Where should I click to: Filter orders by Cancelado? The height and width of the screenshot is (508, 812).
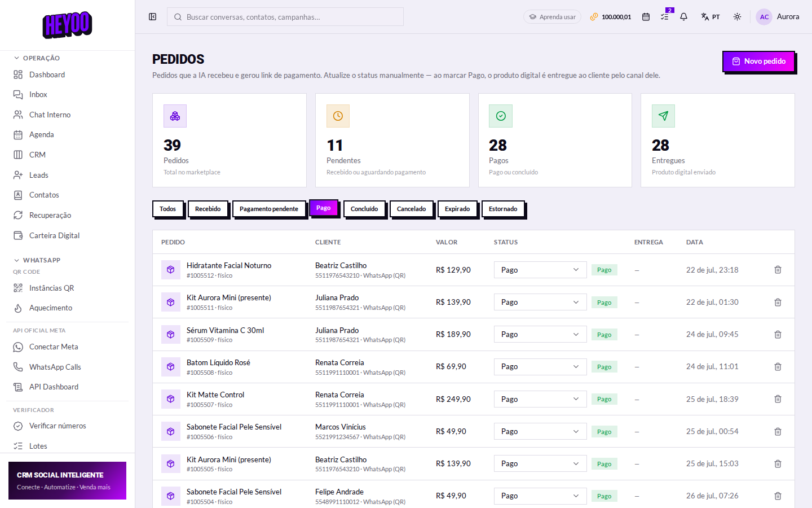click(x=411, y=209)
